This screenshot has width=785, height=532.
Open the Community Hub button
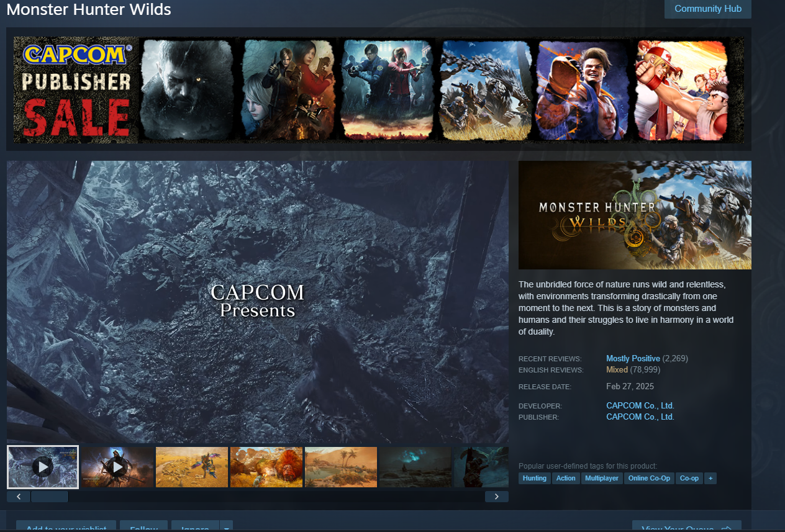click(708, 9)
